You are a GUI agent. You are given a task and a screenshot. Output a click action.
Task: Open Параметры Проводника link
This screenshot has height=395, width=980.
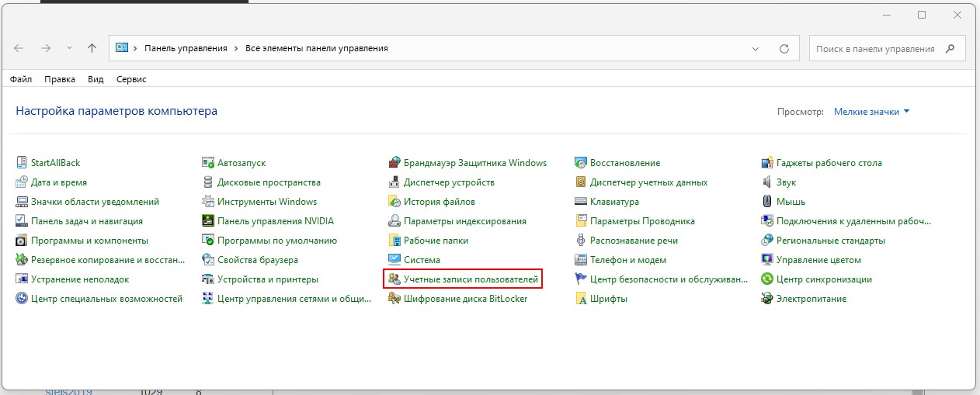642,221
